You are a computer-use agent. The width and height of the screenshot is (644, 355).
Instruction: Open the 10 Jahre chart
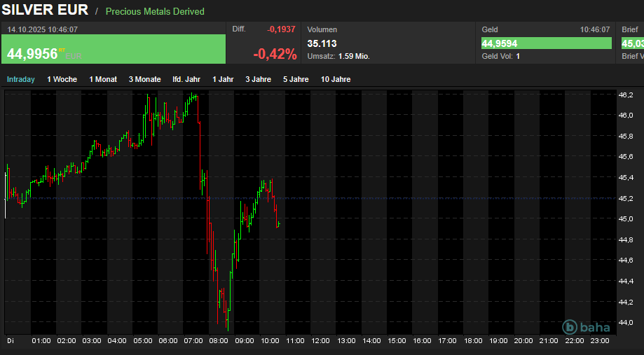click(x=336, y=79)
